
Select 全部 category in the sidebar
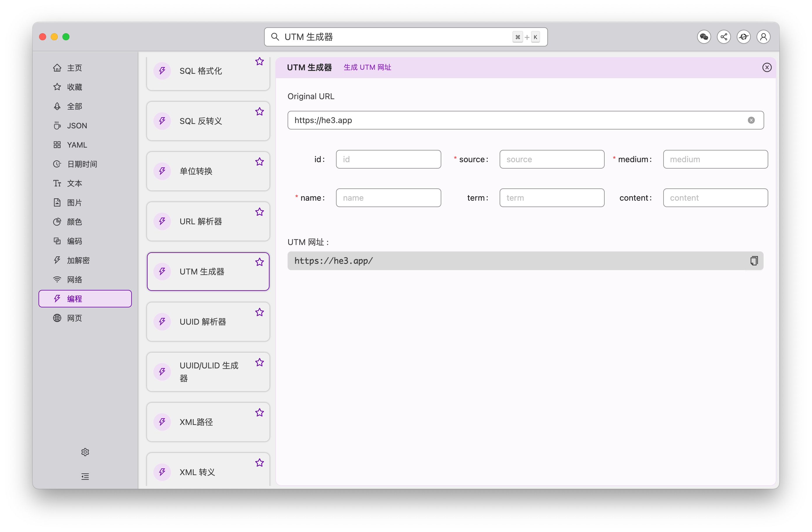click(x=85, y=106)
